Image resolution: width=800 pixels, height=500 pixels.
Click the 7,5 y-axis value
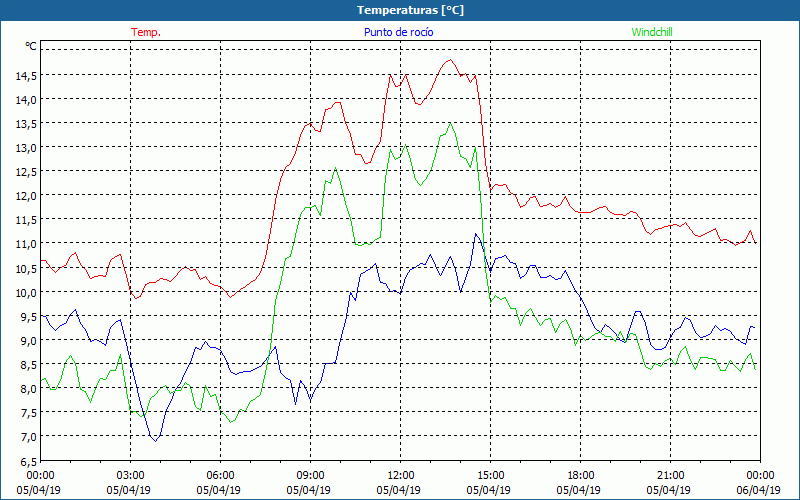(x=28, y=412)
